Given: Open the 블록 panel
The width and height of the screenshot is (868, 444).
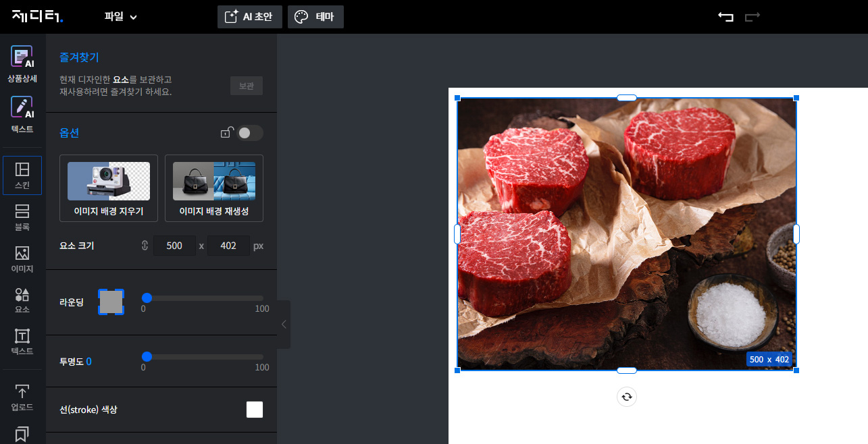Looking at the screenshot, I should (x=22, y=217).
